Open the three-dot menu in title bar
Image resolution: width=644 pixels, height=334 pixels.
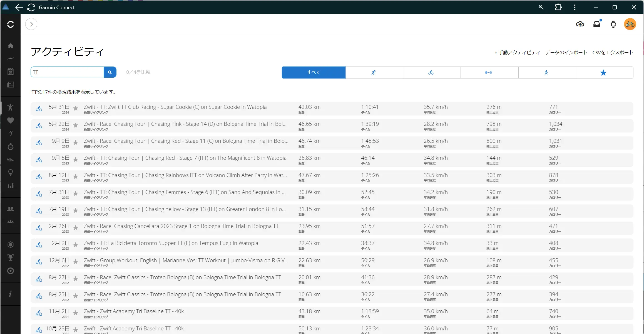[x=575, y=7]
